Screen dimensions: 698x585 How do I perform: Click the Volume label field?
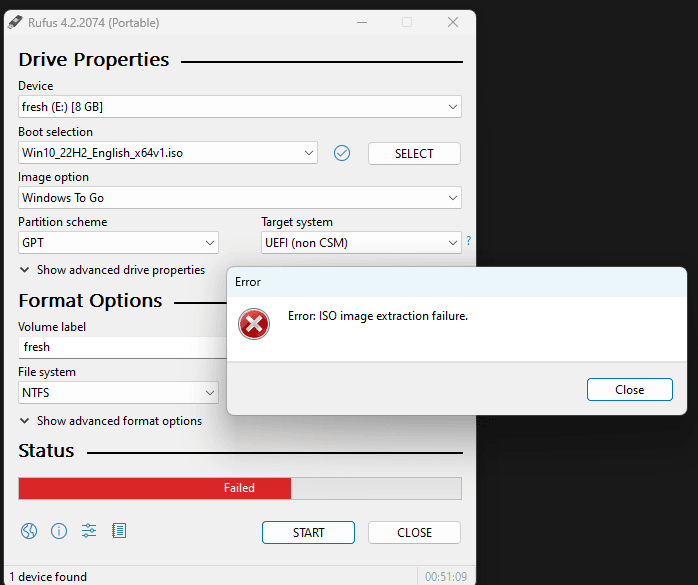coord(123,347)
